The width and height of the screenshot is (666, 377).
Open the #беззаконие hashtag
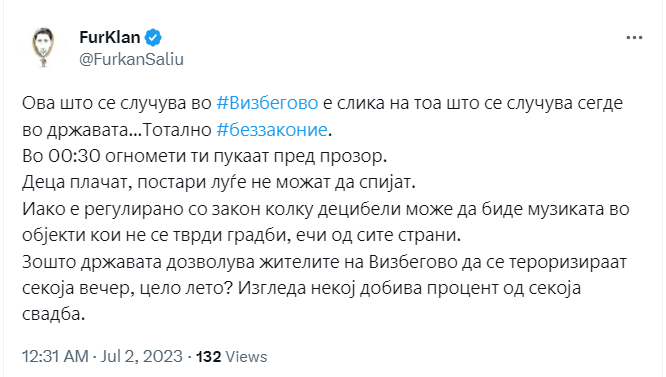(272, 130)
